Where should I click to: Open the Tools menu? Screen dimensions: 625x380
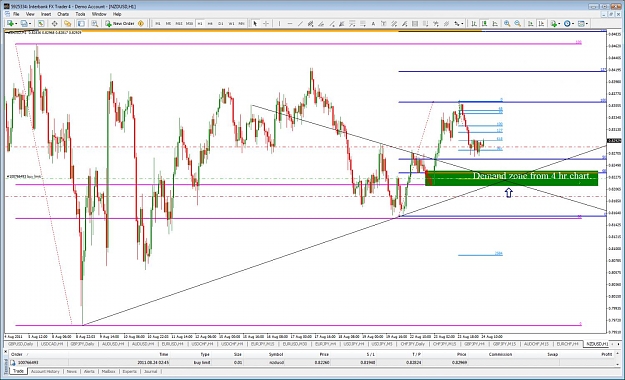coord(80,14)
